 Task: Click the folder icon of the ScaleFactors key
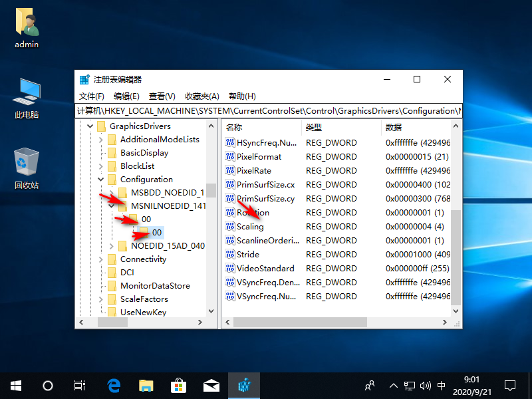coord(113,299)
